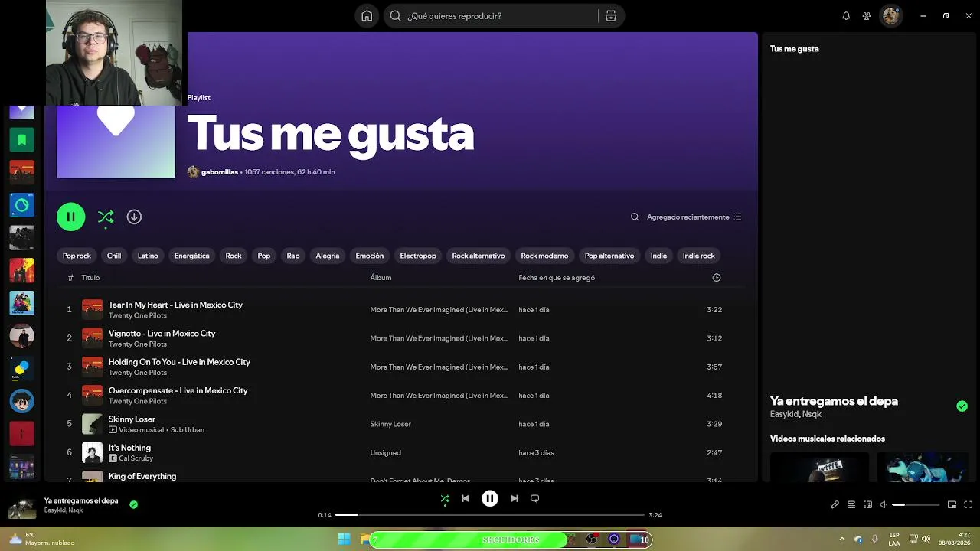
Task: Filter by the Chill chip
Action: (114, 256)
